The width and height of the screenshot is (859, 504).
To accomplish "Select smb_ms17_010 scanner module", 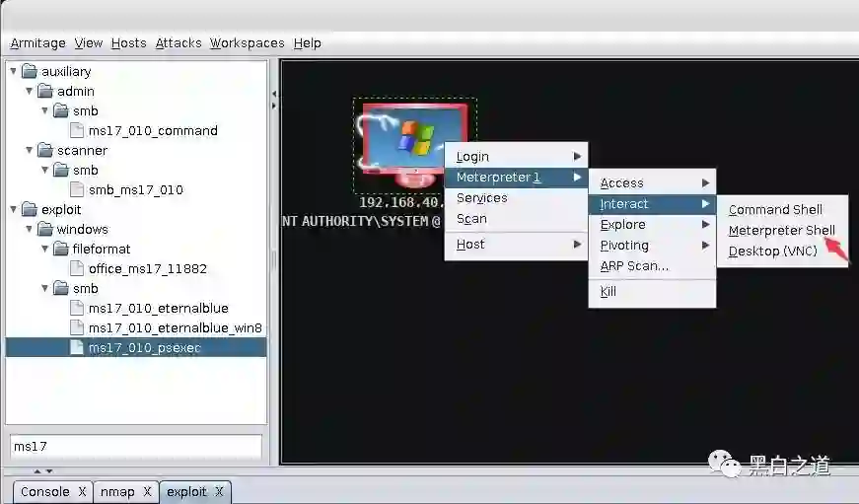I will [x=136, y=189].
